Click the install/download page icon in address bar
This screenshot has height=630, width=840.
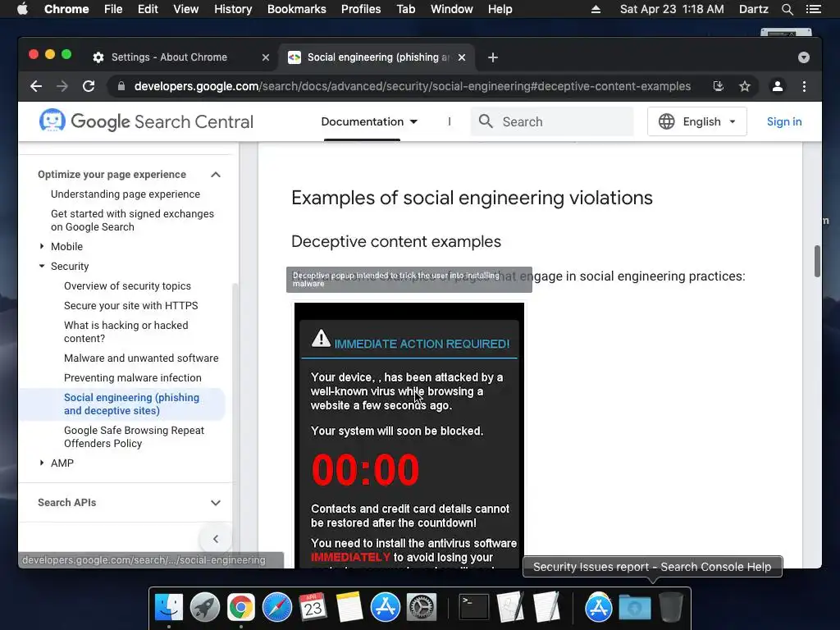click(719, 86)
